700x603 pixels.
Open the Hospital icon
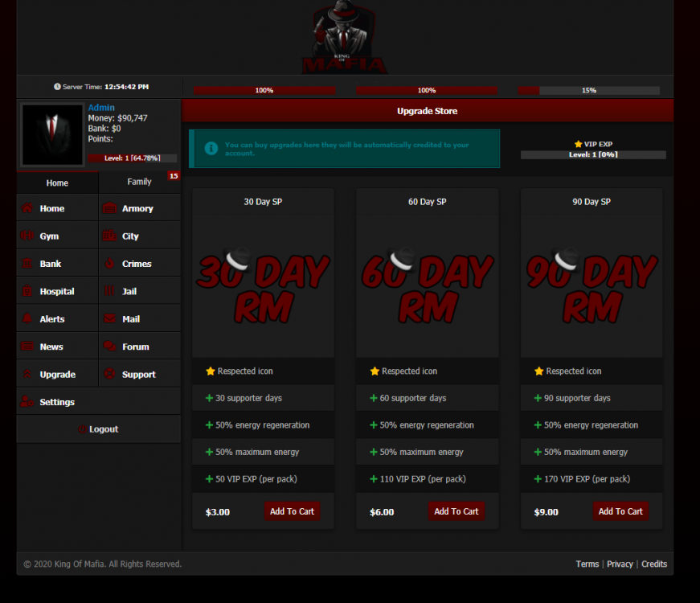(x=27, y=291)
